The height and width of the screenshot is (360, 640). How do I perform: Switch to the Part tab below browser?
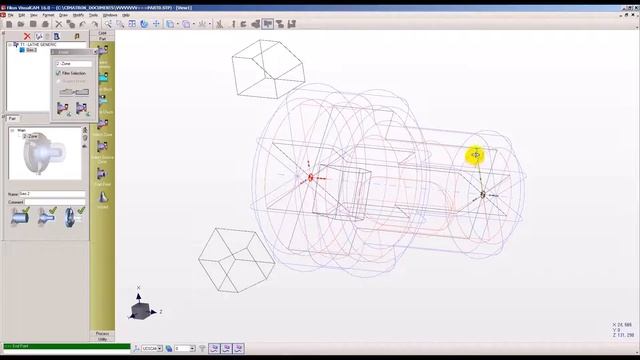pos(12,119)
